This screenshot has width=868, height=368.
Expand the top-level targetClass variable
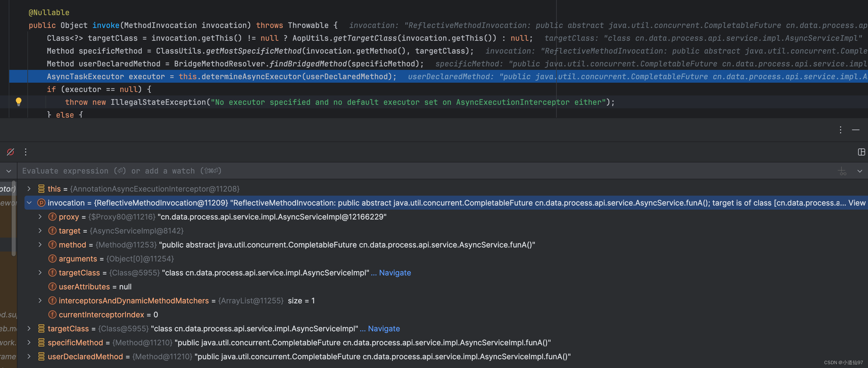point(29,329)
